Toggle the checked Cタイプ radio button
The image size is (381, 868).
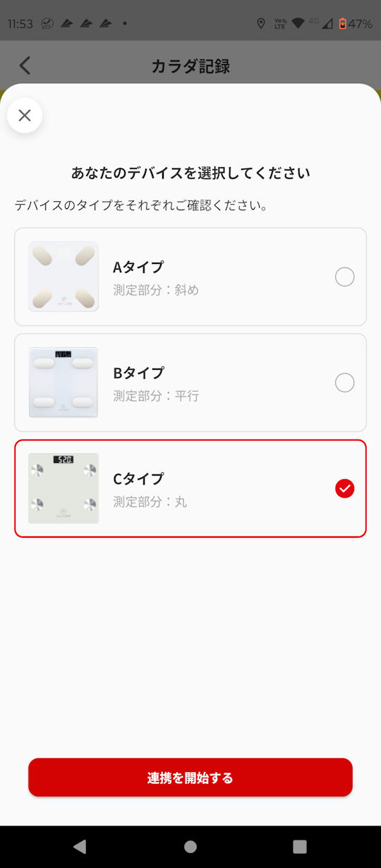(x=344, y=488)
